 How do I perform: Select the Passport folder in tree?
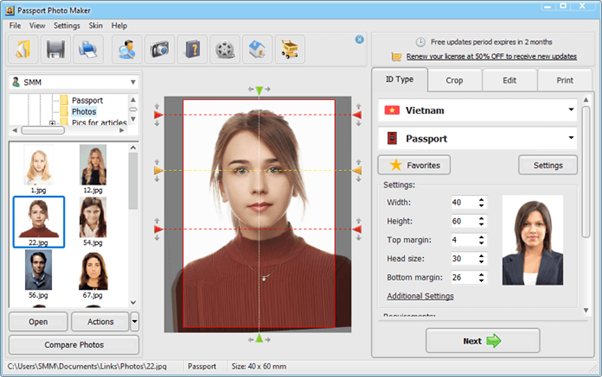pyautogui.click(x=87, y=100)
